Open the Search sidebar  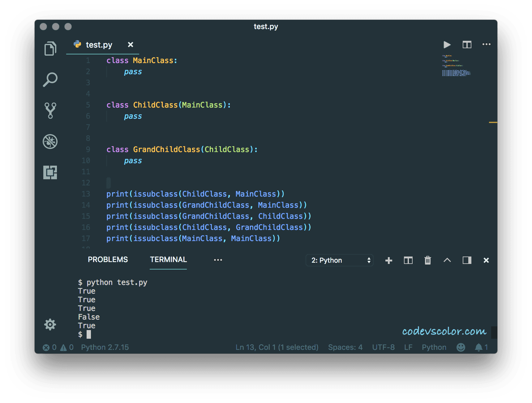pyautogui.click(x=50, y=79)
